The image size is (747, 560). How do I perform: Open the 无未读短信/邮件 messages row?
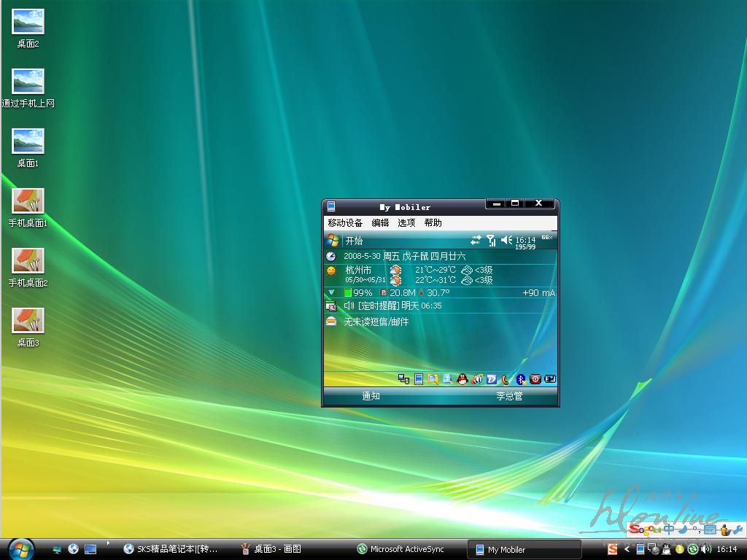(x=376, y=322)
